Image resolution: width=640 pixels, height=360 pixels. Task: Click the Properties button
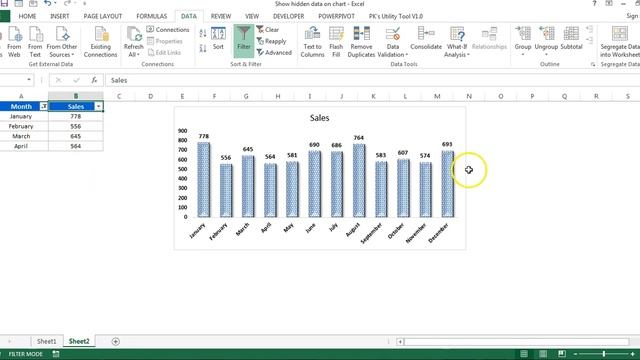coord(164,41)
